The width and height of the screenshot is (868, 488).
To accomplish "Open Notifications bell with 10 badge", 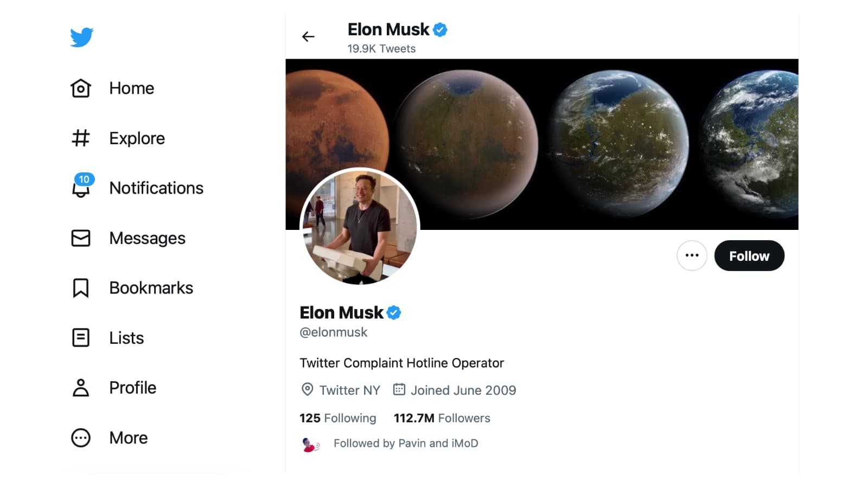I will coord(81,188).
